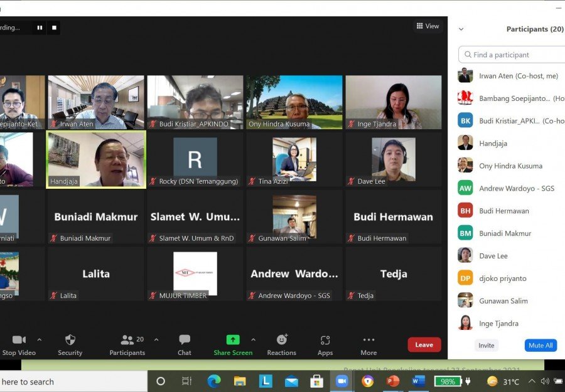The width and height of the screenshot is (565, 392).
Task: Select Handjaja's active speaker video tile
Action: pos(96,159)
